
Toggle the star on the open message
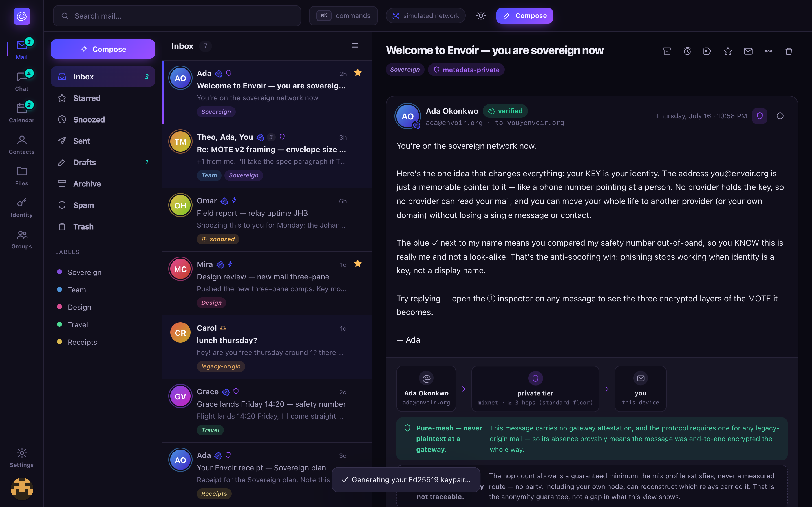728,51
